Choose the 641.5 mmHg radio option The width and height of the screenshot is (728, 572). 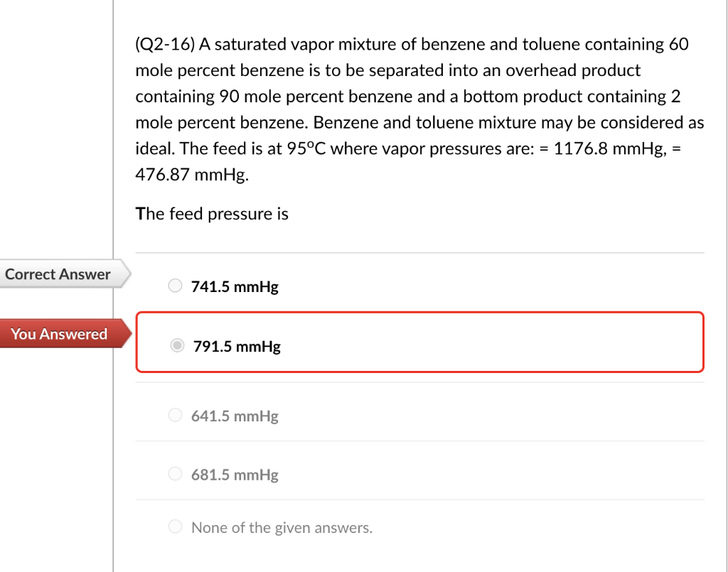pyautogui.click(x=176, y=416)
